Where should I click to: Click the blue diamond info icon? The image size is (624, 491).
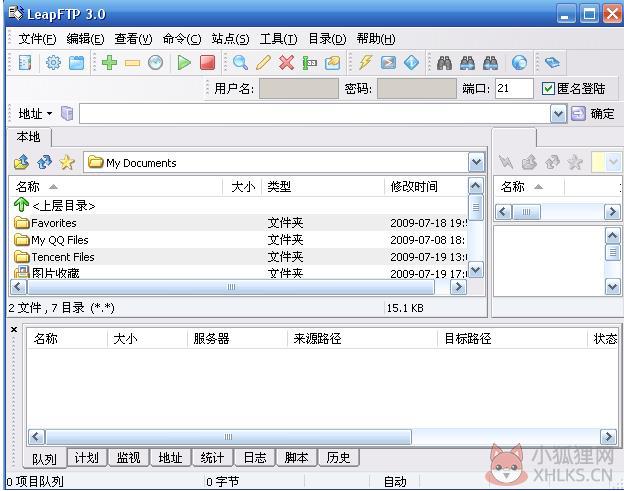411,63
